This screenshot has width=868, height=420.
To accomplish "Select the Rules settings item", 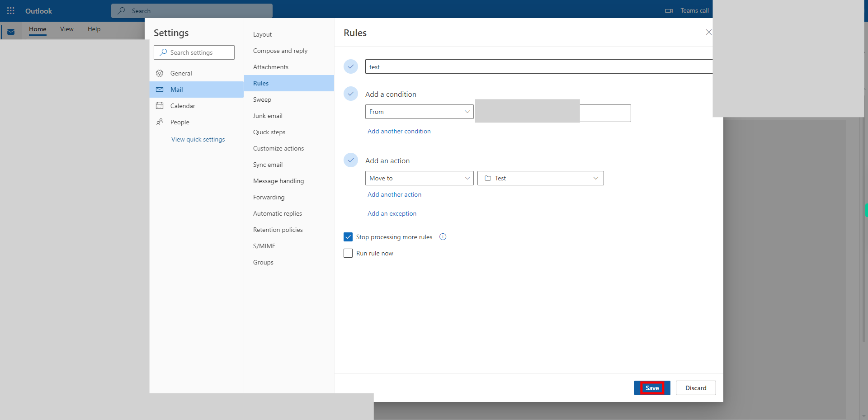I will point(289,83).
